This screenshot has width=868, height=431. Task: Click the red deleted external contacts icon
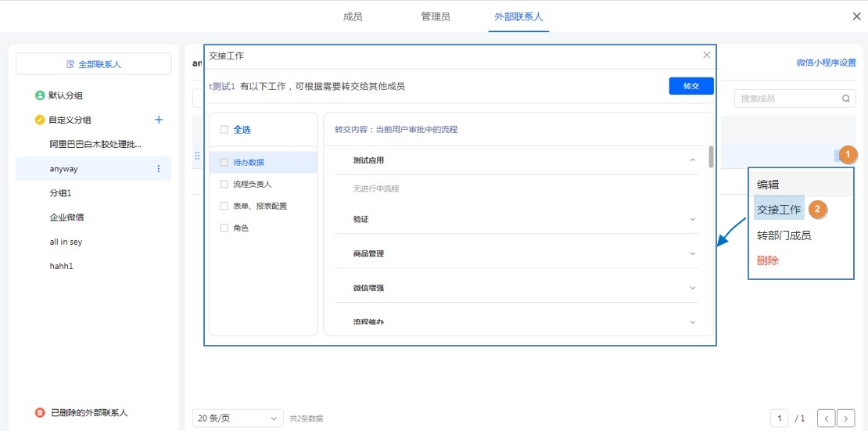pyautogui.click(x=40, y=412)
